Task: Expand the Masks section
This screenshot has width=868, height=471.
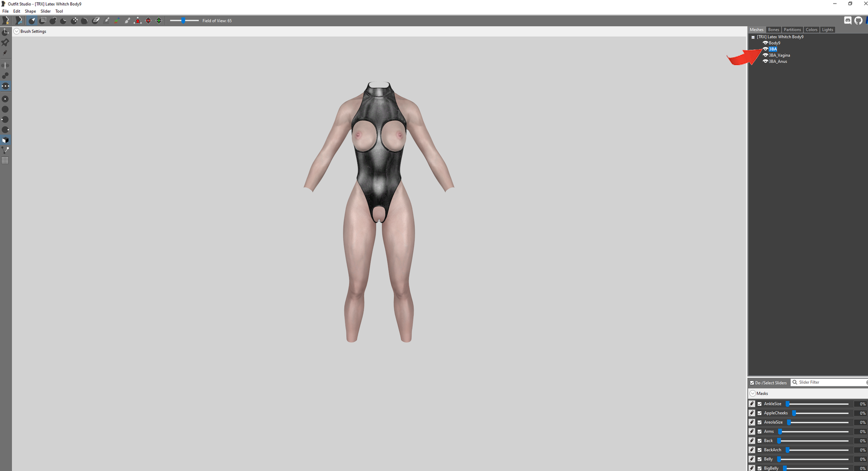Action: (x=753, y=394)
